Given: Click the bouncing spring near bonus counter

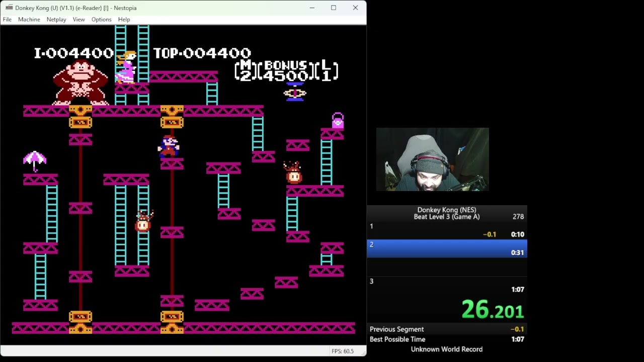Looking at the screenshot, I should tap(295, 93).
